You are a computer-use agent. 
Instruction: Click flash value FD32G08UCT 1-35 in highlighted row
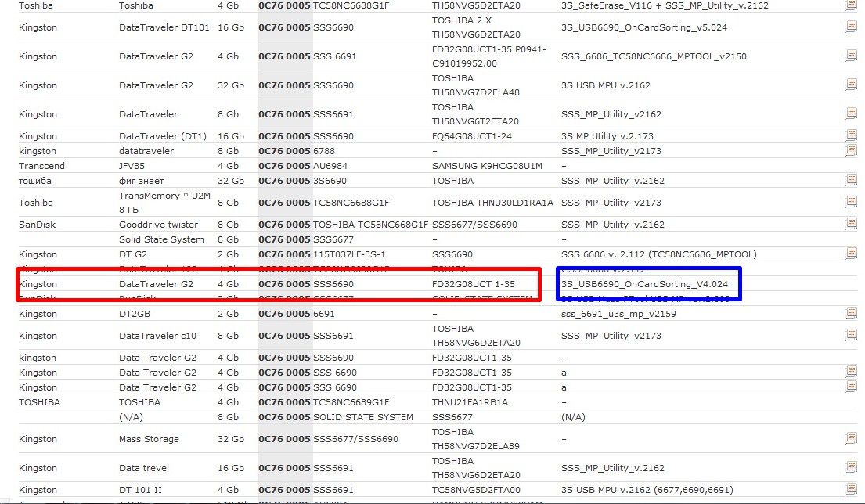[474, 284]
